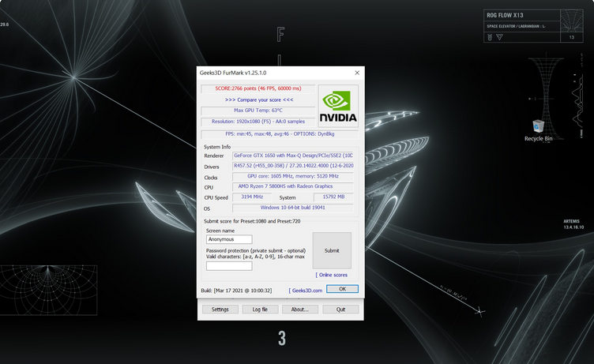Open the Log file button

[x=260, y=310]
